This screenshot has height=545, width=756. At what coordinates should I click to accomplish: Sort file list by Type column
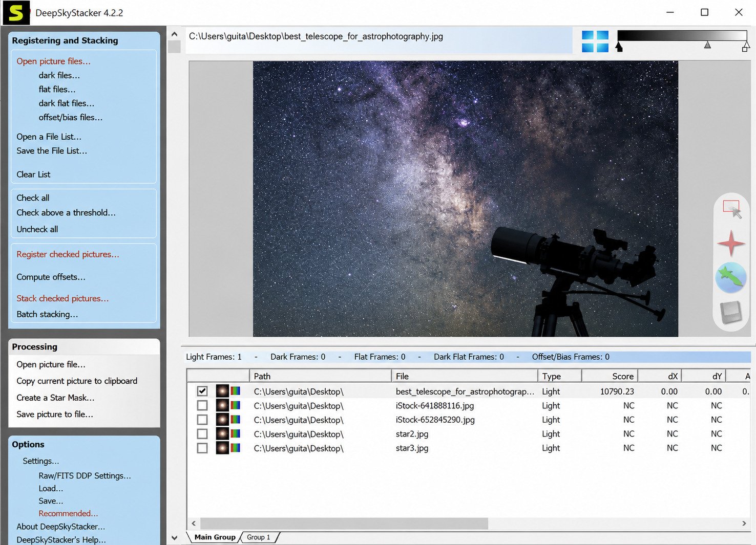pyautogui.click(x=559, y=376)
